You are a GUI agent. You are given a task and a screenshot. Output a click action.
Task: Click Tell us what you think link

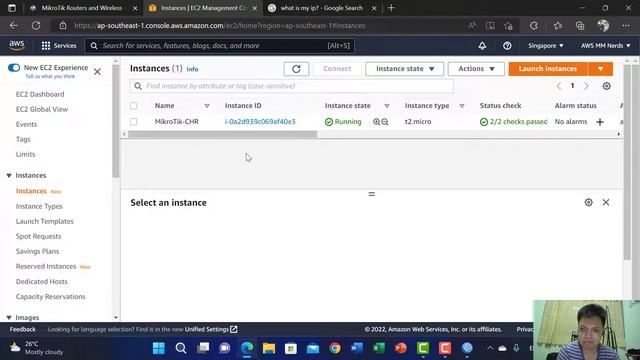[50, 76]
